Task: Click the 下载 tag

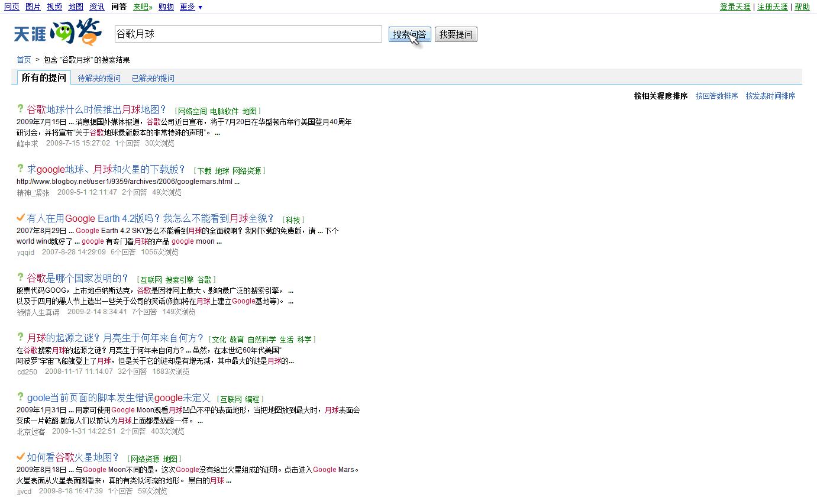Action: click(x=204, y=171)
